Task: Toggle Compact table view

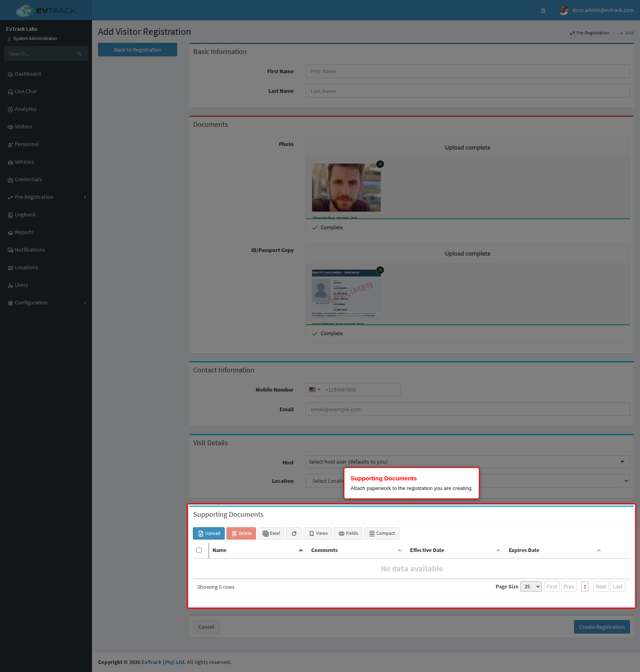Action: click(x=382, y=533)
